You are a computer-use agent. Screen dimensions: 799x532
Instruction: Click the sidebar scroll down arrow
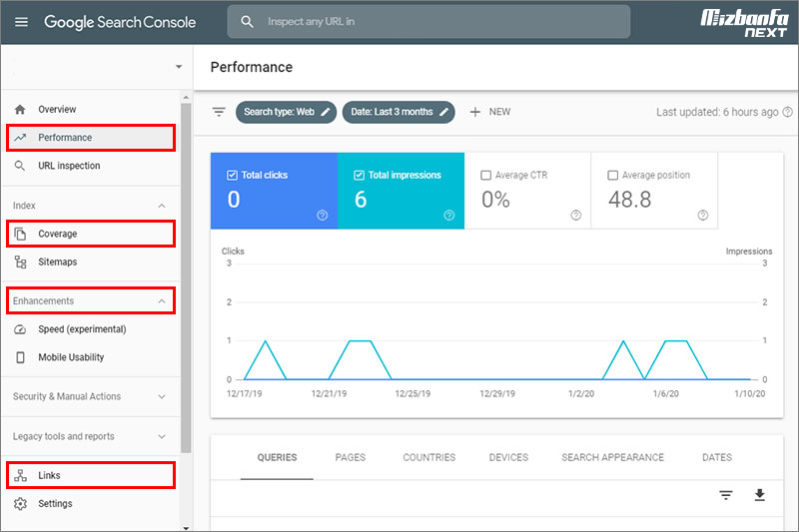click(x=186, y=528)
